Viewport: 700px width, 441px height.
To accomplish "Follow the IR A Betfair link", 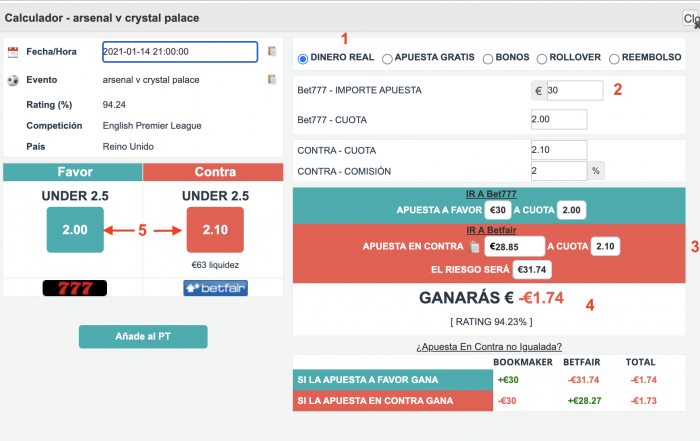I will click(x=491, y=230).
